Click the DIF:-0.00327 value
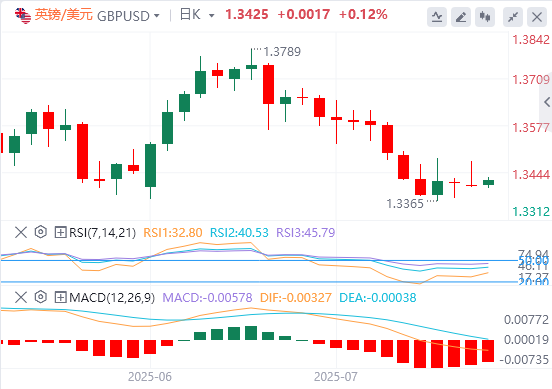 tap(296, 298)
